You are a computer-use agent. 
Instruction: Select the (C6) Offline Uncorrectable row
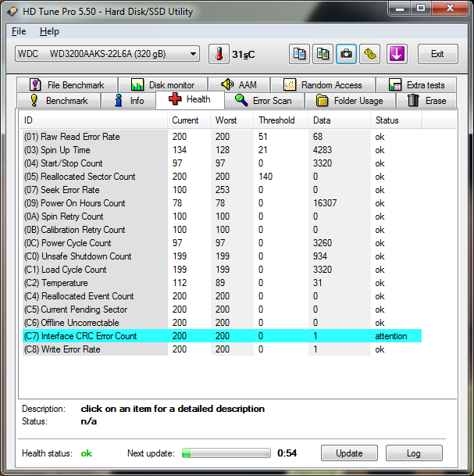(x=222, y=323)
